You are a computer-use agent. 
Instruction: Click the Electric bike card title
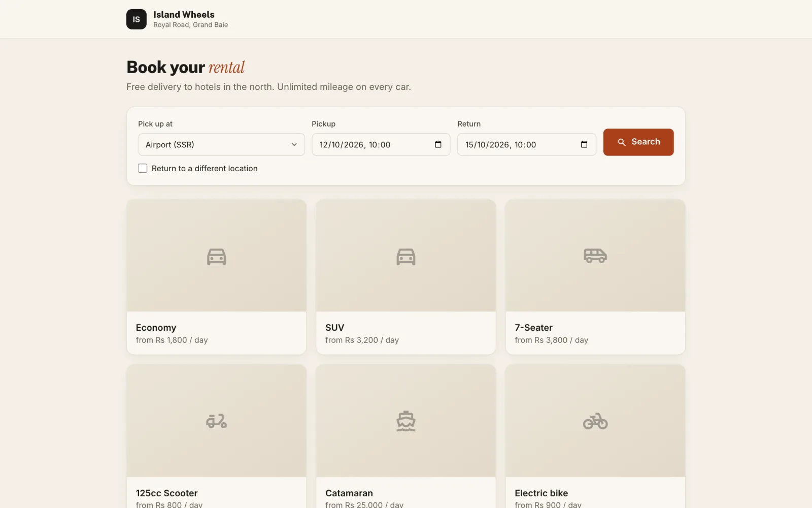point(541,493)
